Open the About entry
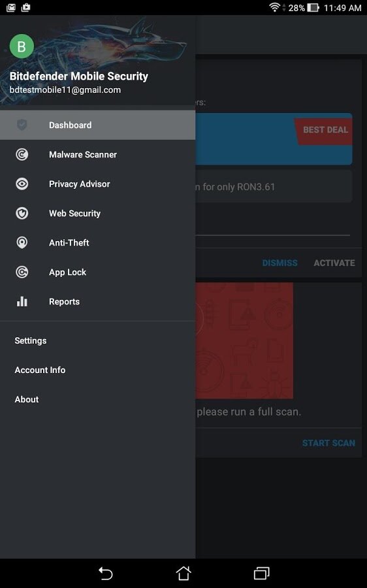367x588 pixels. pos(27,399)
